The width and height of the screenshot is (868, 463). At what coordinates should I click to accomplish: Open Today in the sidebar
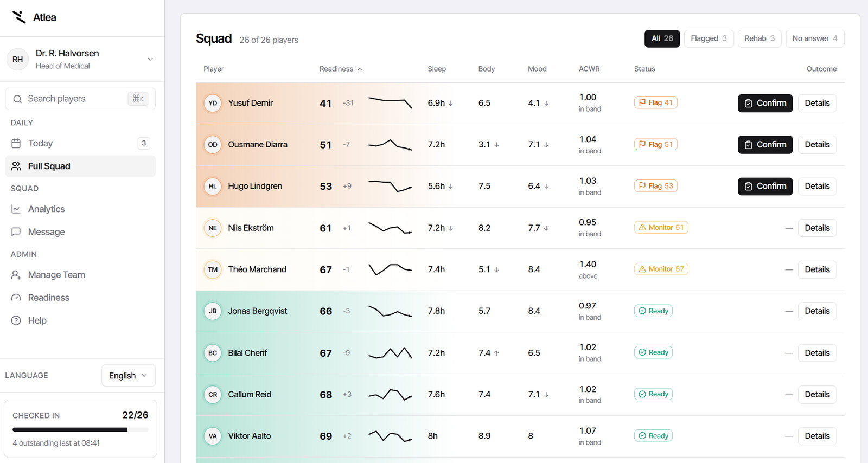(x=80, y=143)
